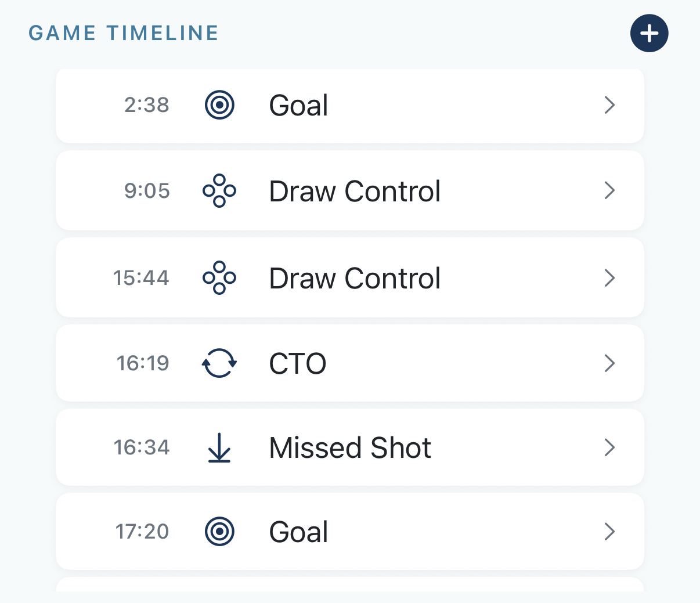The width and height of the screenshot is (700, 603).
Task: Click the GAME TIMELINE heading
Action: [x=123, y=33]
